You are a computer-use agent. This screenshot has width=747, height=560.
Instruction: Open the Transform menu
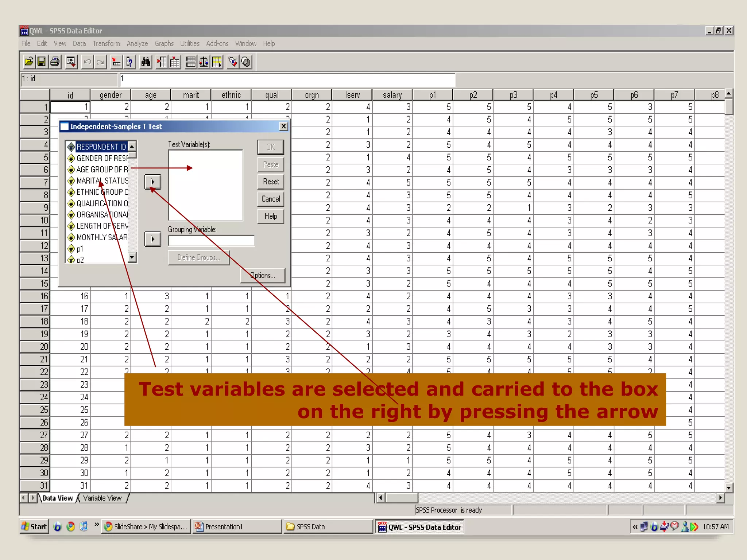(x=106, y=44)
